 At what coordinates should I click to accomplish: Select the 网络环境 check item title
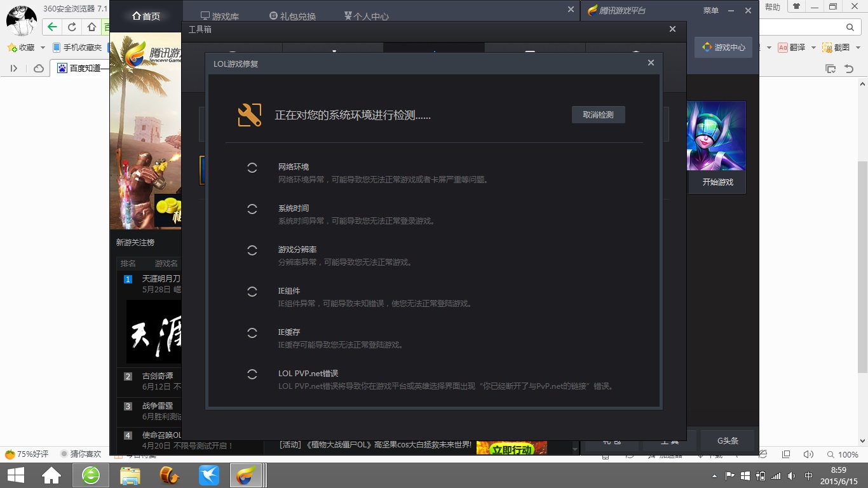tap(294, 167)
